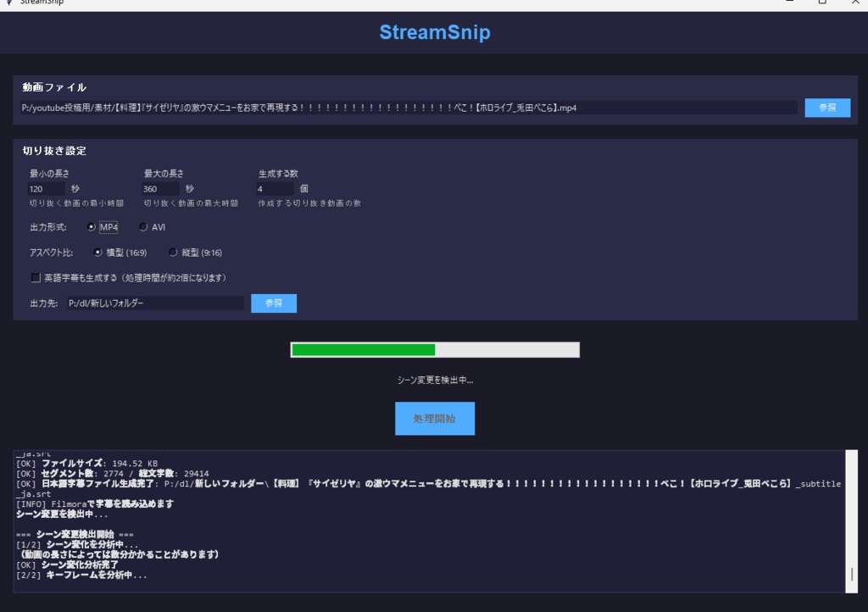Click the シーン変更を検出中 status text

[434, 381]
